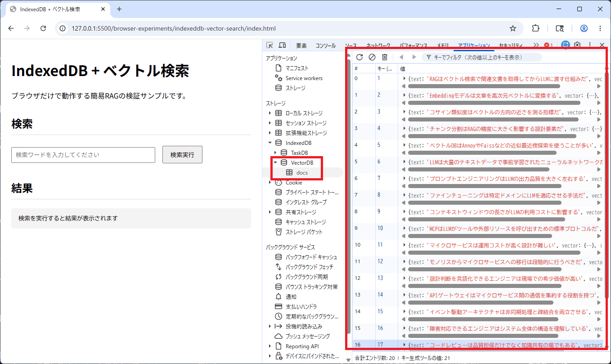The width and height of the screenshot is (611, 364).
Task: Click the browser back arrow
Action: 11,28
